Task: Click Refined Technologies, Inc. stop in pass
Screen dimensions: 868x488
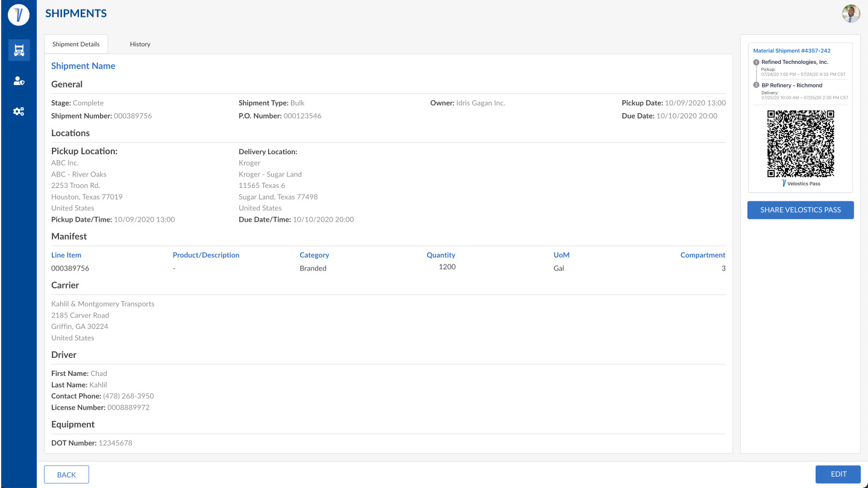Action: point(795,62)
